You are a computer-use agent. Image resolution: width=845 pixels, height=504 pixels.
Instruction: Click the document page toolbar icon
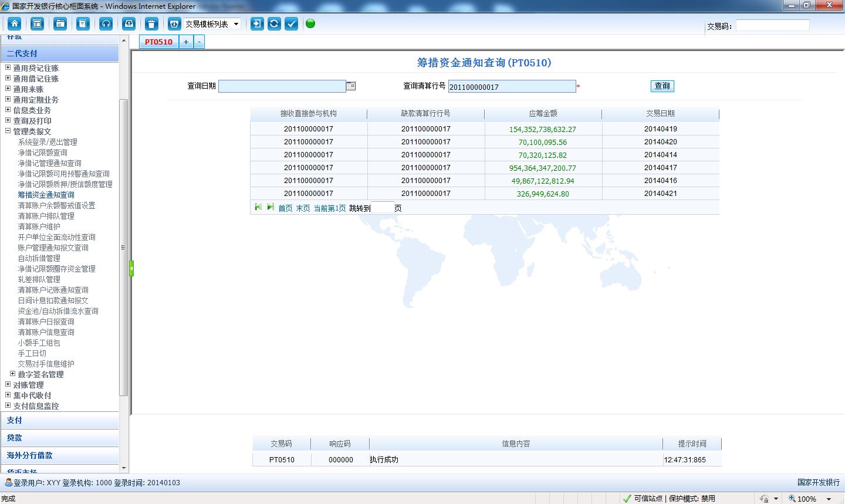(x=83, y=23)
